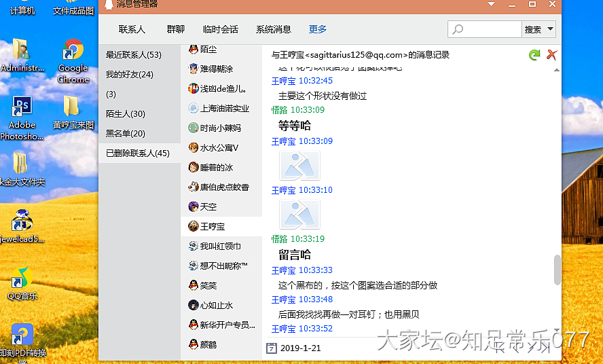Click the green refresh message history icon
Viewport: 603px width, 364px height.
[534, 55]
